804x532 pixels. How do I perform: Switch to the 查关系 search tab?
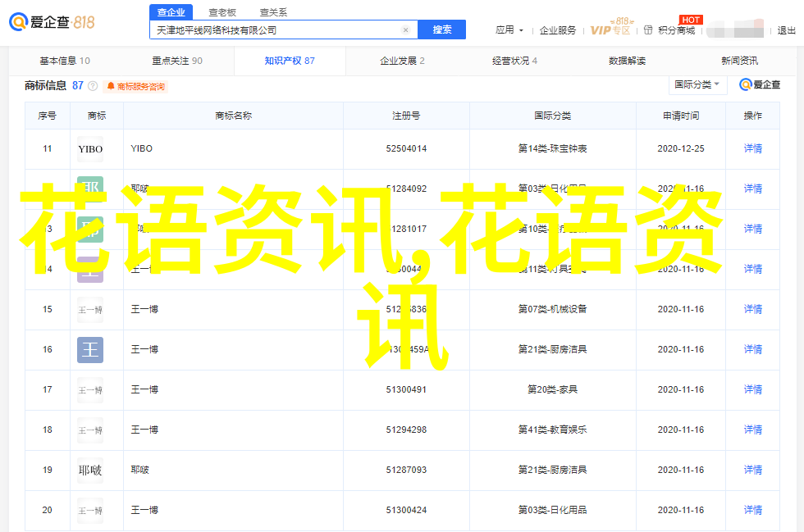[x=273, y=12]
